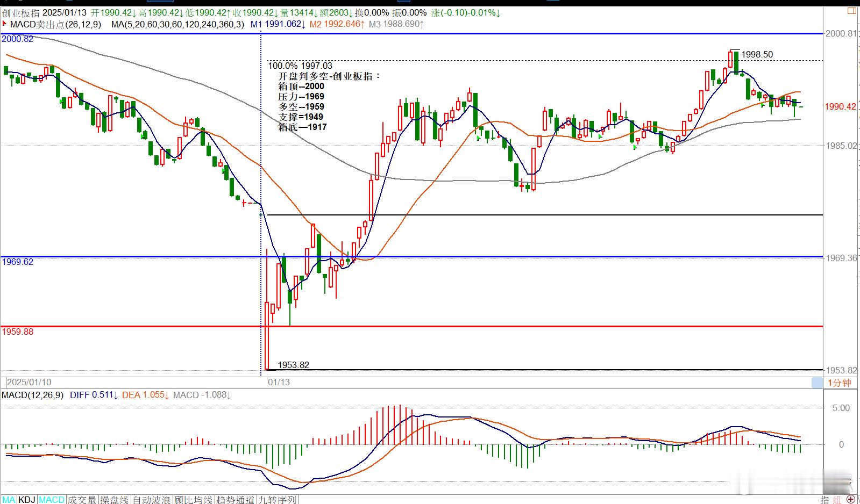Select the MACD indicator tab
860x504 pixels.
[x=52, y=500]
